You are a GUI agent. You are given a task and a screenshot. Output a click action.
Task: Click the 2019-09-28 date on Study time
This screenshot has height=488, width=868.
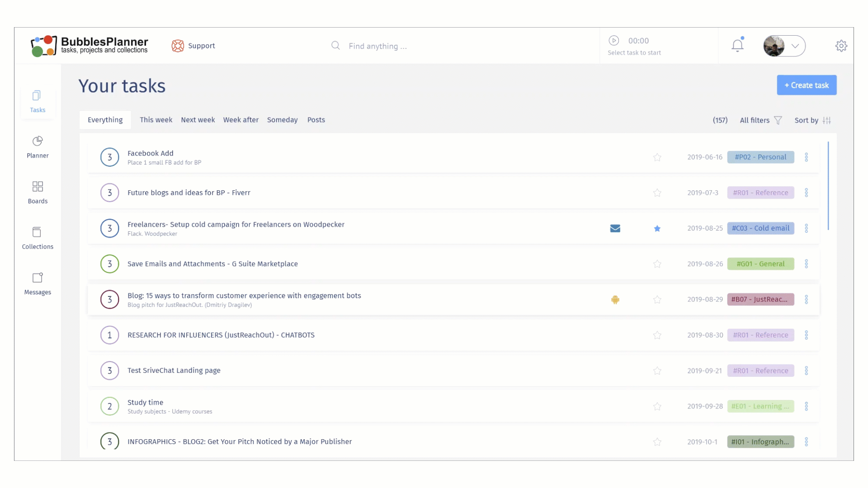pyautogui.click(x=705, y=406)
